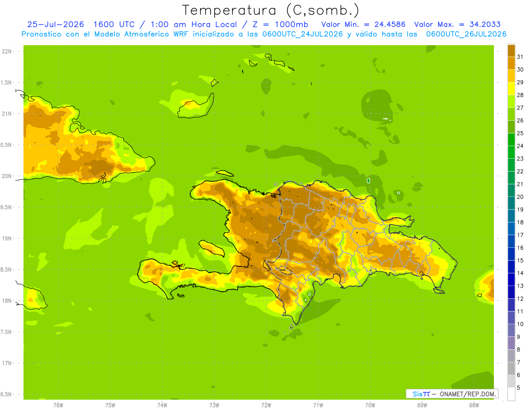Pick the purple swatch between 8 and 9
Viewport: 532px width, 411px height.
coord(511,343)
